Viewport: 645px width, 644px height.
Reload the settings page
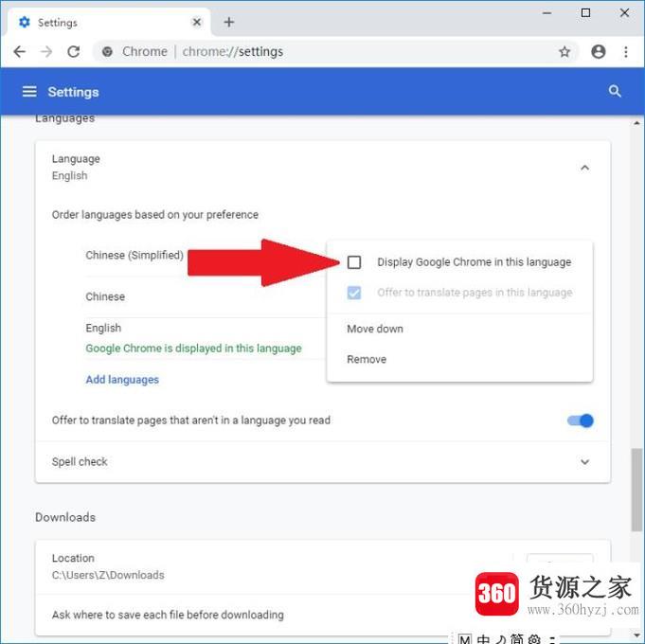74,52
